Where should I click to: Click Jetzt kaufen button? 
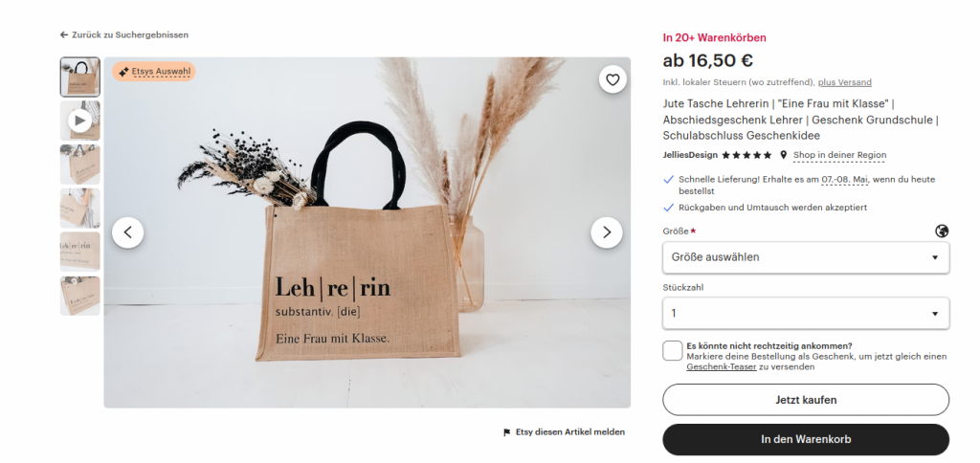click(806, 400)
